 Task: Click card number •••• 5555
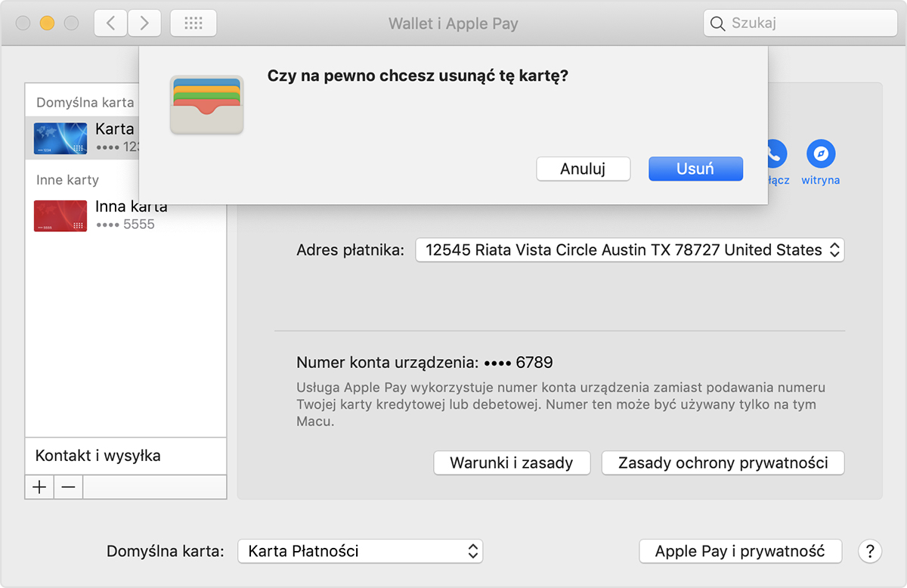click(125, 224)
